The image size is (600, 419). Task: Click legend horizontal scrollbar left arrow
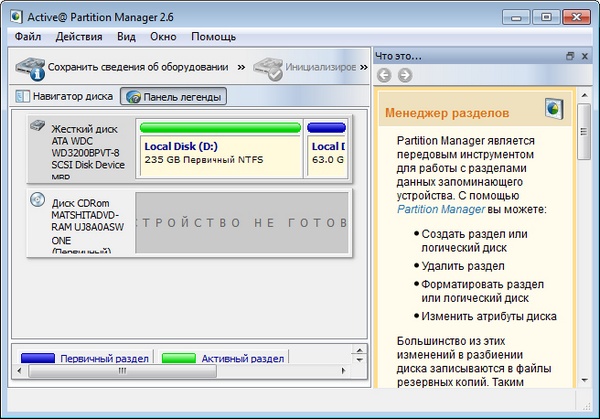20,371
